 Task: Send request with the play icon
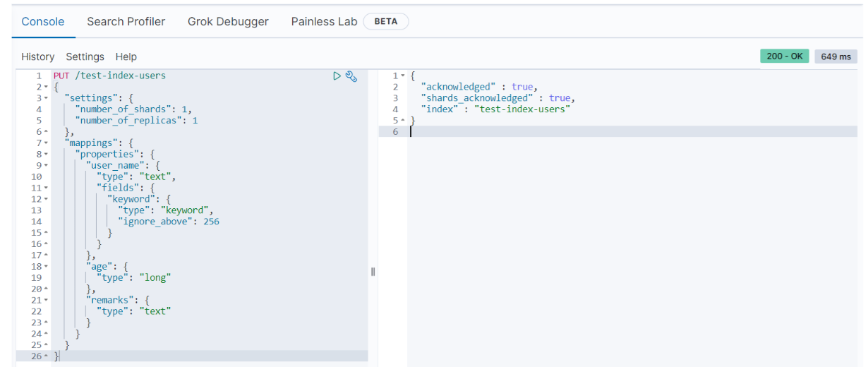(337, 76)
